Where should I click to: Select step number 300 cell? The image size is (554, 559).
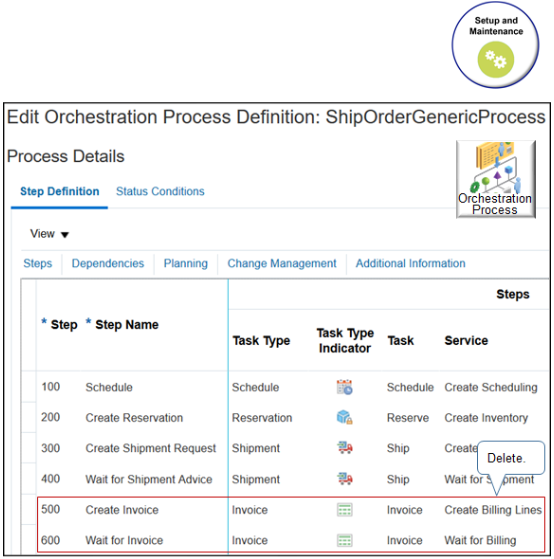tap(51, 448)
